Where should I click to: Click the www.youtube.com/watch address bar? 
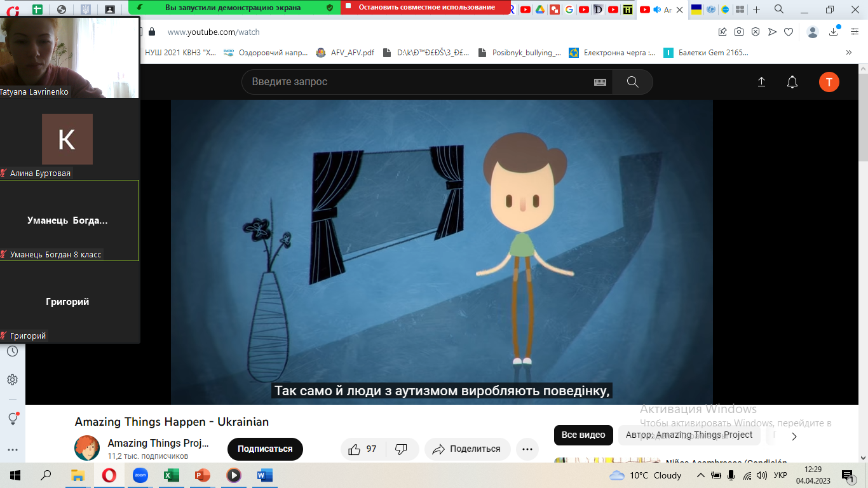pos(214,32)
